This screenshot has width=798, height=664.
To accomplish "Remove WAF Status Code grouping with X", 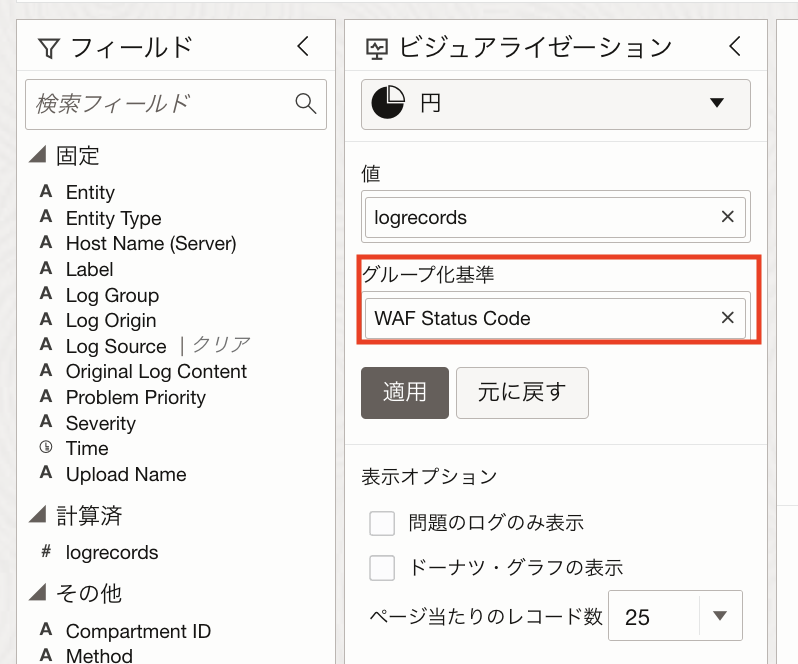I will click(x=727, y=318).
